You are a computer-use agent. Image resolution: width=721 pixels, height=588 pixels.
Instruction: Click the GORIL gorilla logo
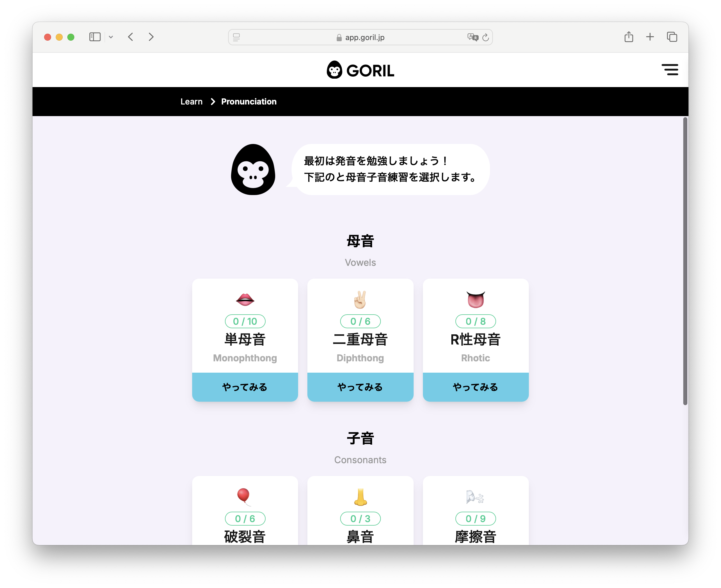tap(360, 70)
